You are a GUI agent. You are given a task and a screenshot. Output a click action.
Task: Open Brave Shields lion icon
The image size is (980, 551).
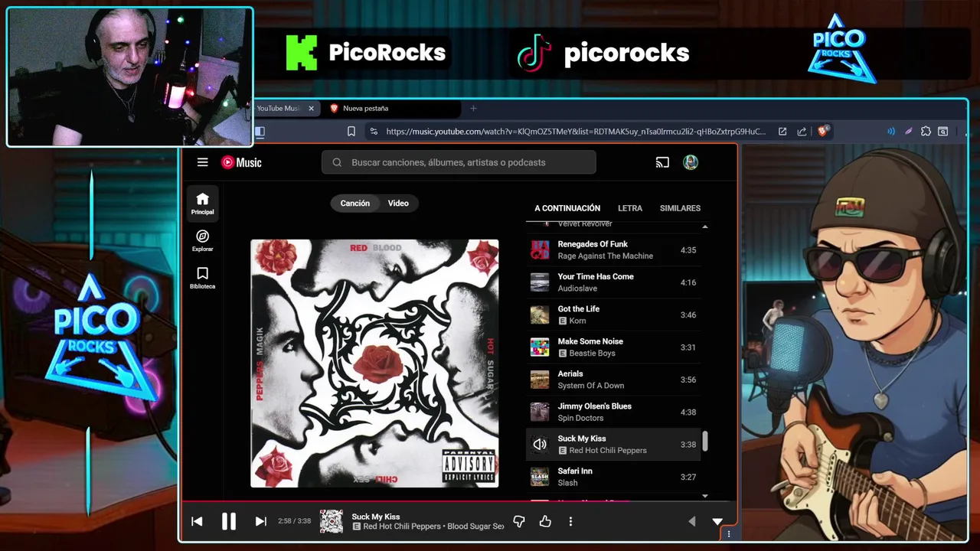(823, 131)
